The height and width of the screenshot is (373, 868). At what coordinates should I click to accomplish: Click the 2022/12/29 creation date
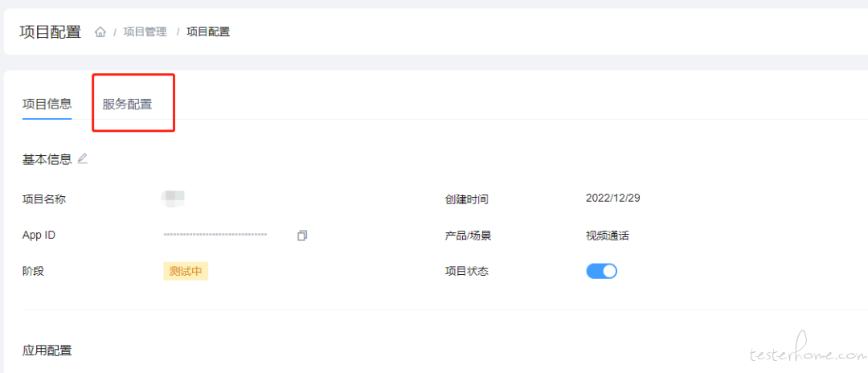point(612,198)
